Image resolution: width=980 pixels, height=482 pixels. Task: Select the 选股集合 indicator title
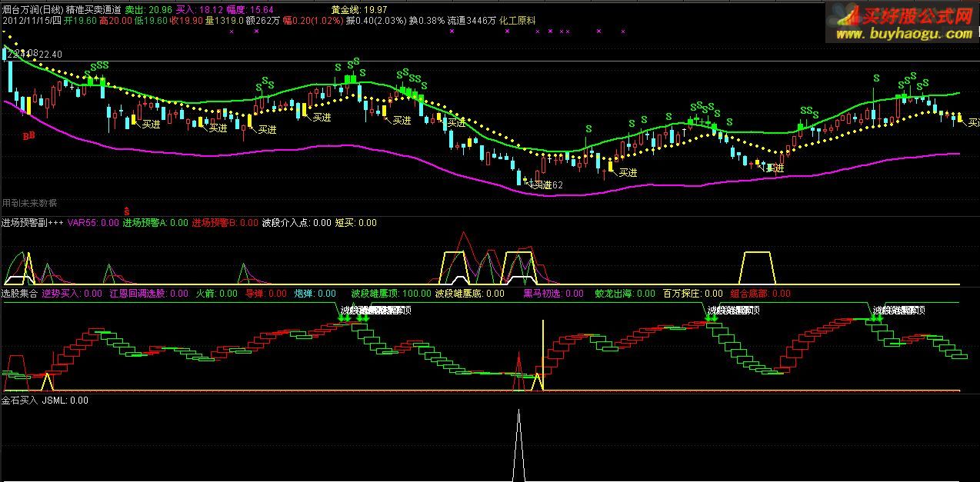[19, 294]
